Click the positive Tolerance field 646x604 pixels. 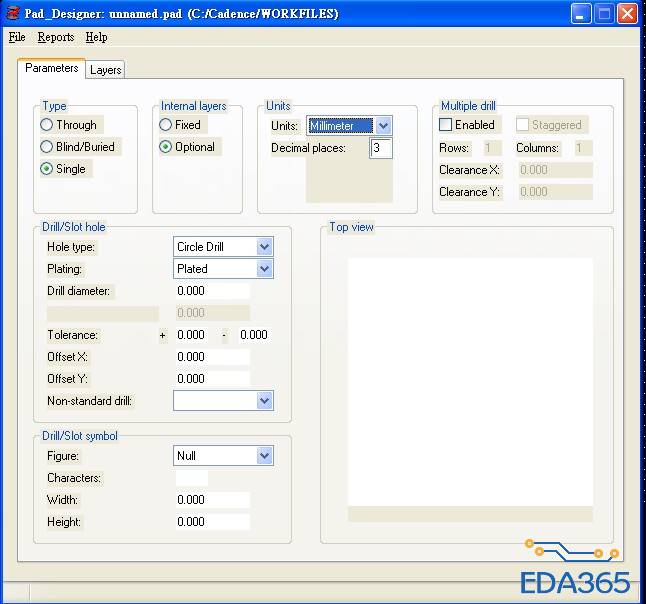pos(192,335)
